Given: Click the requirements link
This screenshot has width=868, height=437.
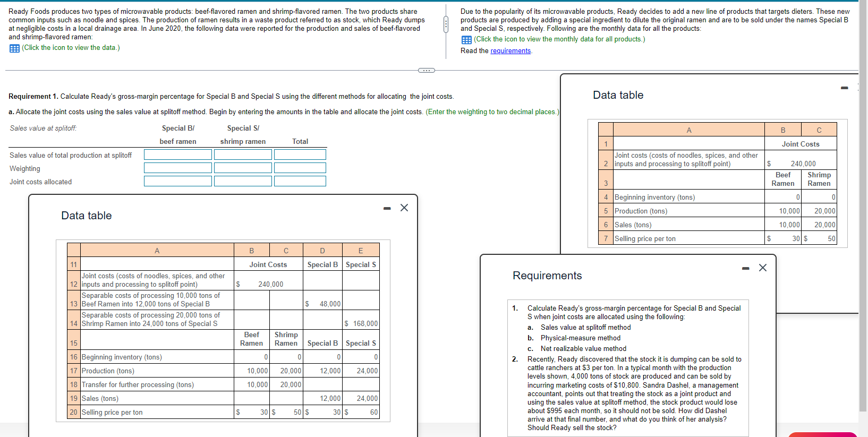Looking at the screenshot, I should 510,51.
